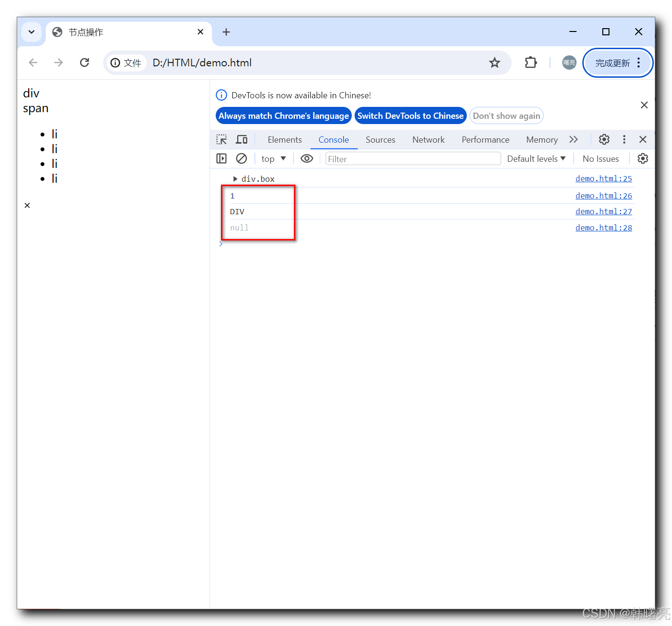Switch to the Console tab
Screen dimensions: 672x626
pos(334,140)
